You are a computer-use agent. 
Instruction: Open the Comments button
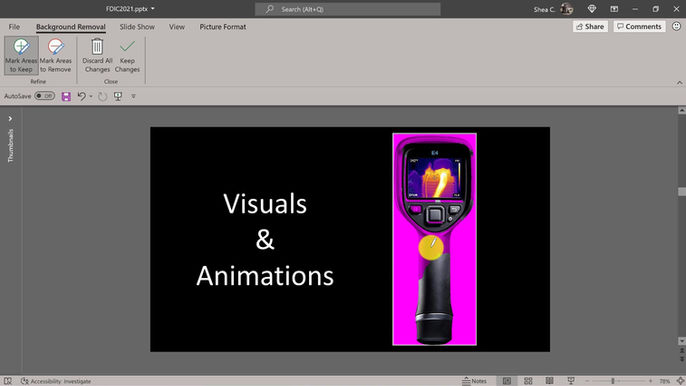click(x=639, y=27)
